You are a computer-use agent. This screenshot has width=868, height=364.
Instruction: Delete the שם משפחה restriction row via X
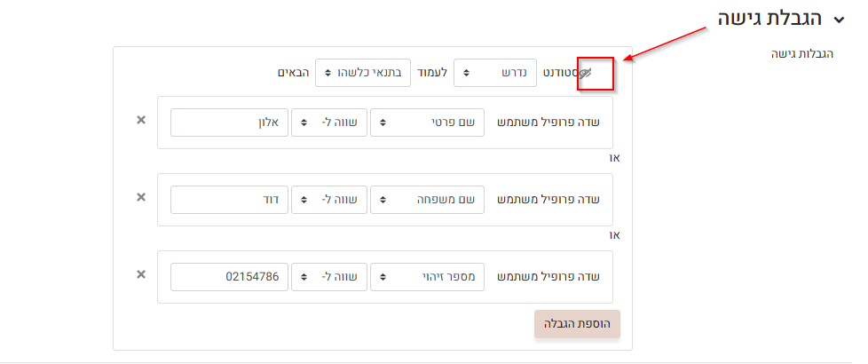click(140, 197)
